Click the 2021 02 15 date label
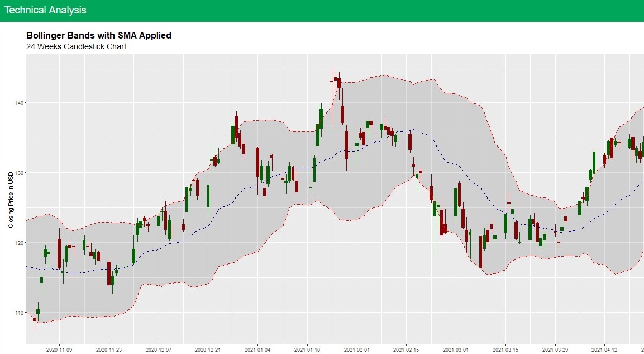Screen dimensions: 644x354 (x=406, y=350)
